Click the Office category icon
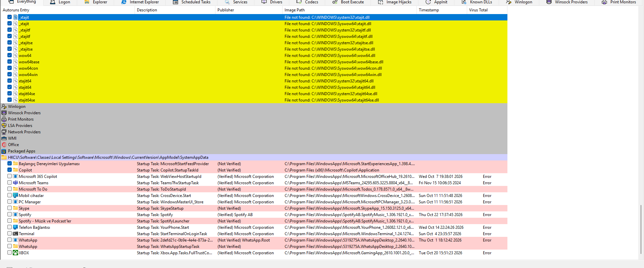Image resolution: width=644 pixels, height=268 pixels. click(x=4, y=145)
